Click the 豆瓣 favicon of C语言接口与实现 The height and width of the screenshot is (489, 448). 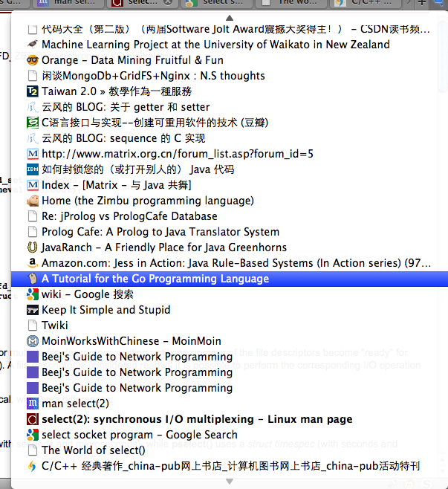tap(33, 123)
